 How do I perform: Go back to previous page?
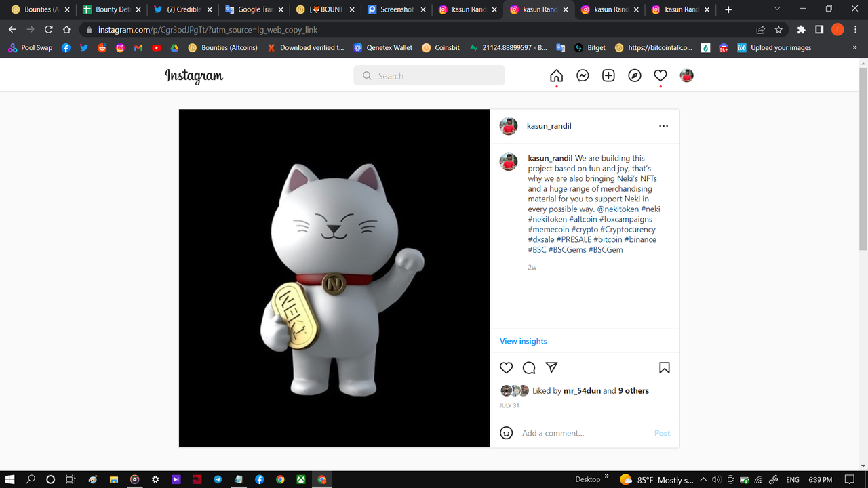point(12,30)
